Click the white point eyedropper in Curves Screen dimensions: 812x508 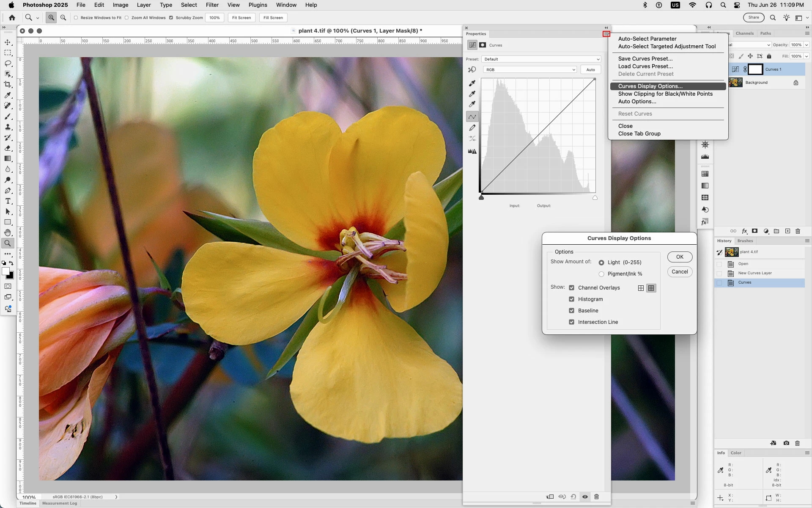pyautogui.click(x=472, y=104)
